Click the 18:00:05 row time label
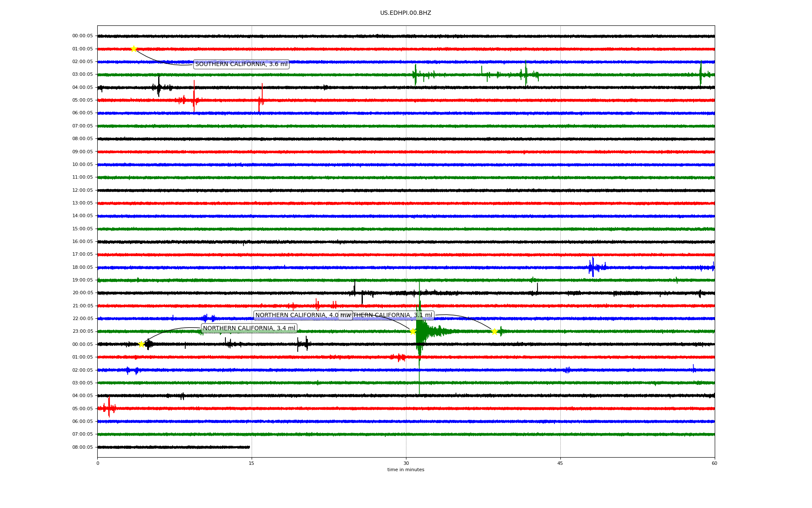This screenshot has height=508, width=812. point(82,267)
